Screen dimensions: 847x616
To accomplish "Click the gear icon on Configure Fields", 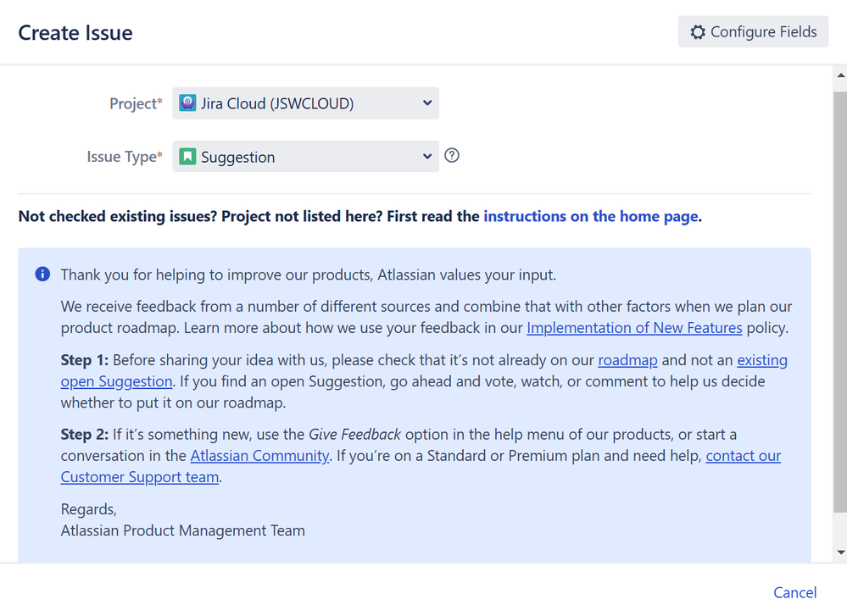I will coord(698,31).
